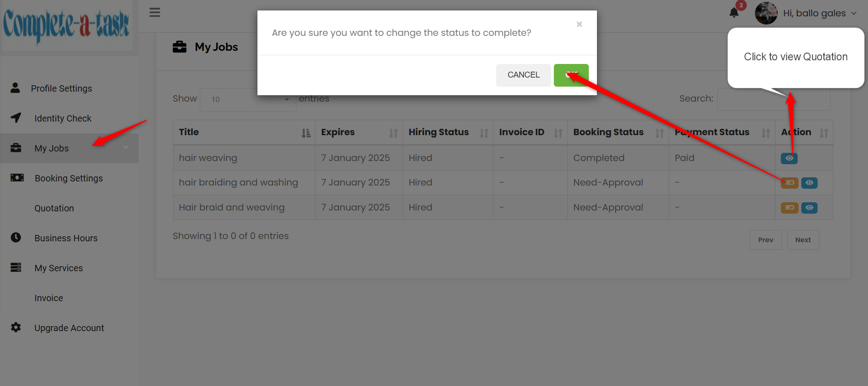Click the Identity Check arrow icon
868x386 pixels.
click(x=16, y=117)
